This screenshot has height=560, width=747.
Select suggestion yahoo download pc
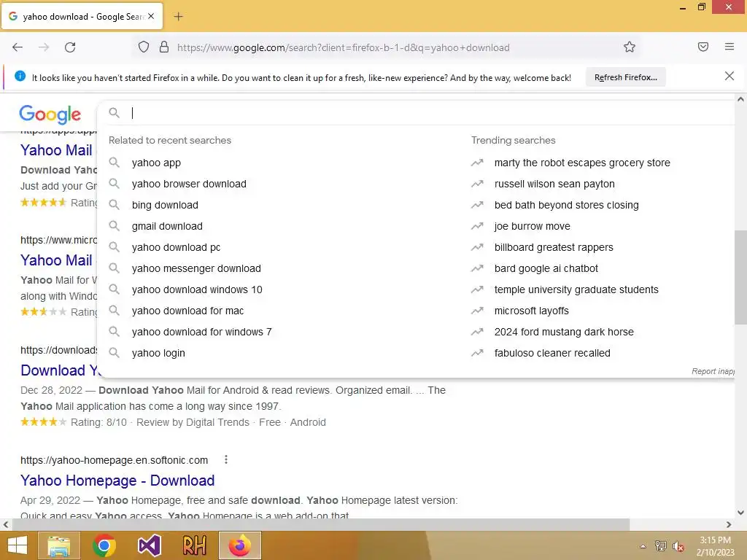(177, 248)
